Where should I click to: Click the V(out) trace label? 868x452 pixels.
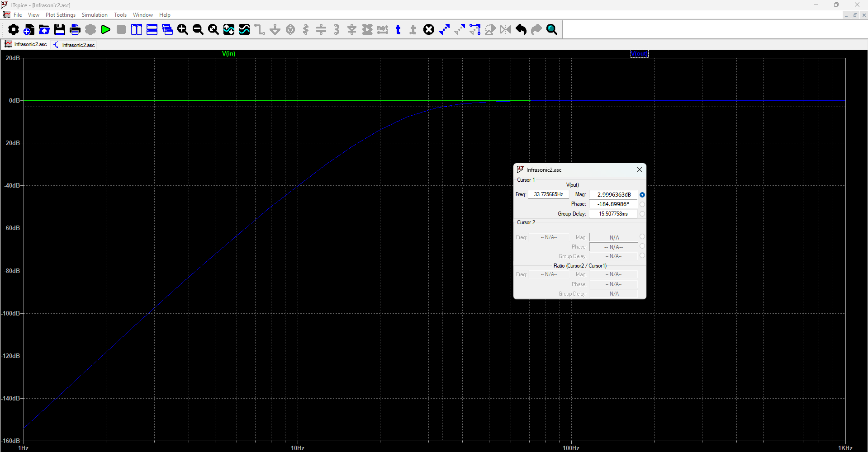pos(639,53)
